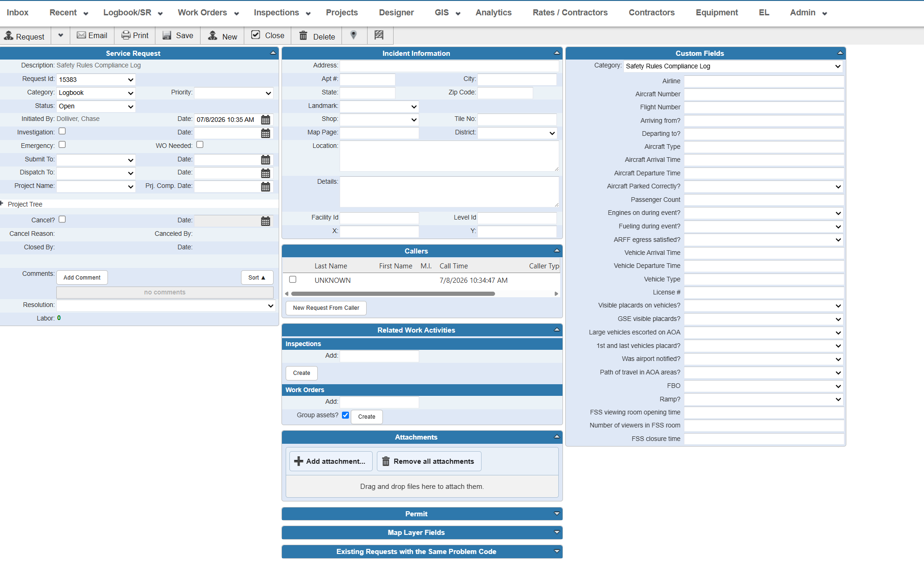The image size is (924, 574).
Task: Open calendar for Prj. Comp. Date
Action: coord(266,187)
